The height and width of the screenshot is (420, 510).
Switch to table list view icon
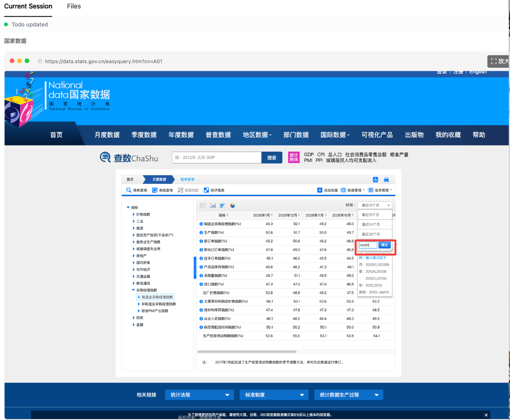coord(203,206)
